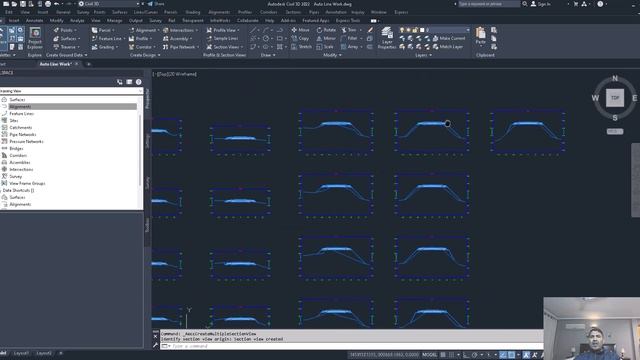This screenshot has width=640, height=360.
Task: Select the Move tool in Modify panel
Action: pyautogui.click(x=300, y=30)
